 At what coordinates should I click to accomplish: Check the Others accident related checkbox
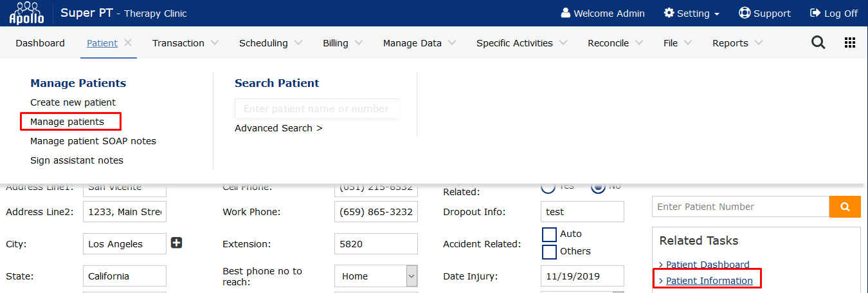549,251
